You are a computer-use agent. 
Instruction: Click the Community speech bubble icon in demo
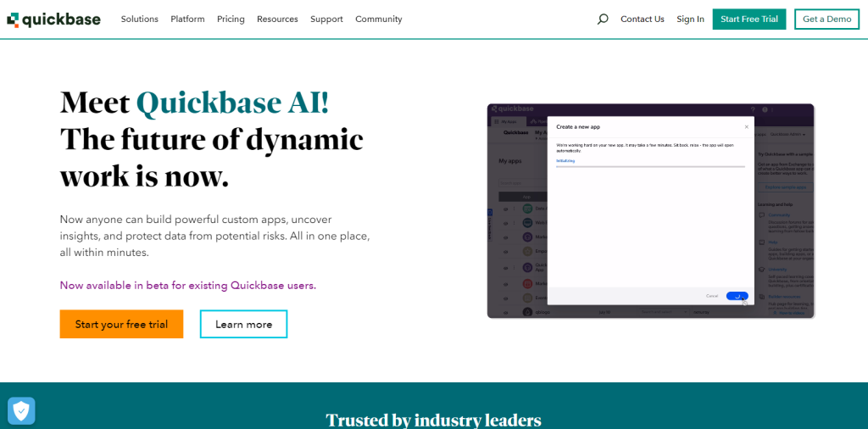click(762, 214)
